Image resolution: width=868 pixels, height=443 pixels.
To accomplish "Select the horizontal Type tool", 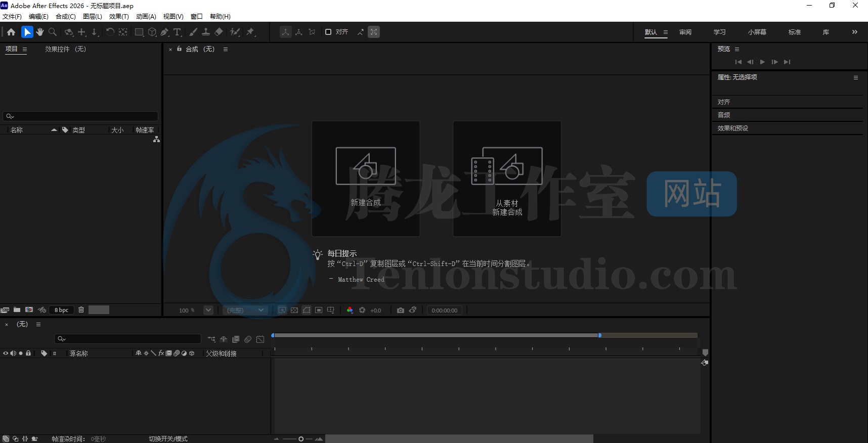I will click(x=177, y=32).
